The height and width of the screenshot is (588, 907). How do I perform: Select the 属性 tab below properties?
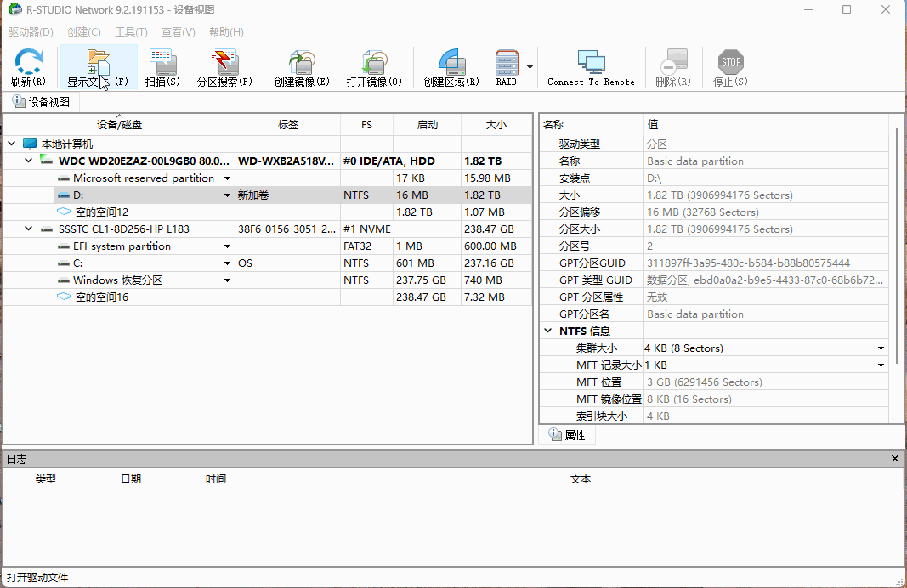567,435
